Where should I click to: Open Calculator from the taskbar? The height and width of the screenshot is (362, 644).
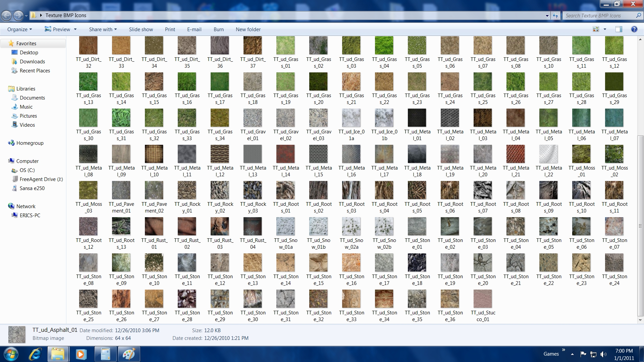pos(105,354)
